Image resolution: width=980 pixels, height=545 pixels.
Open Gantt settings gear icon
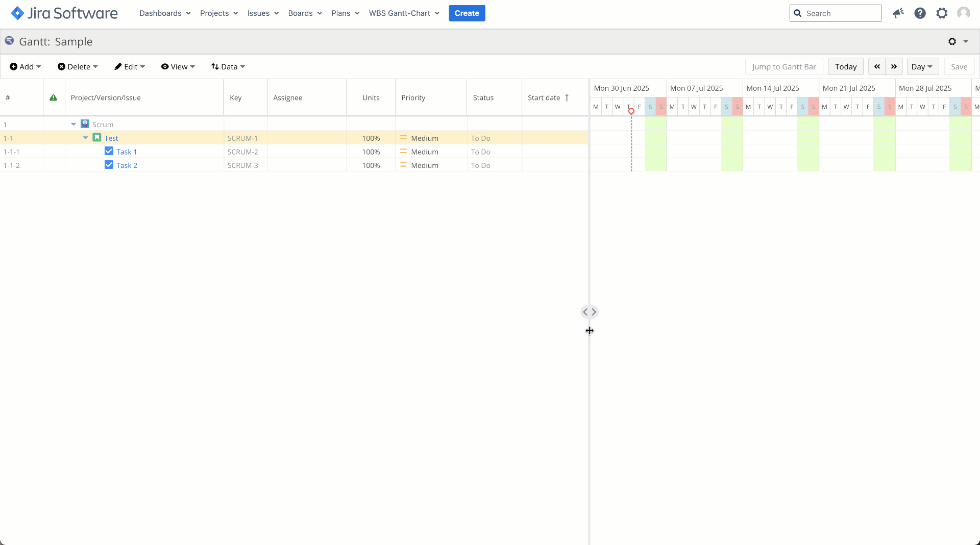(x=952, y=42)
